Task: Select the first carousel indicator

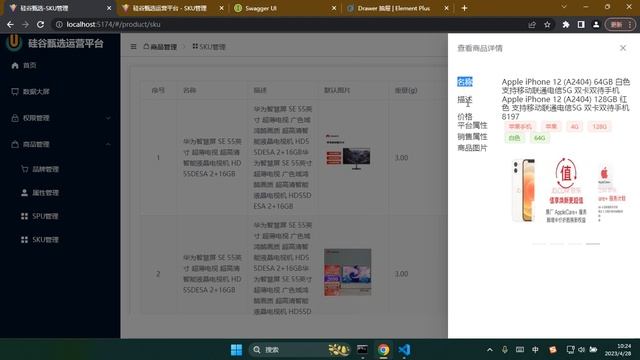Action: click(539, 244)
